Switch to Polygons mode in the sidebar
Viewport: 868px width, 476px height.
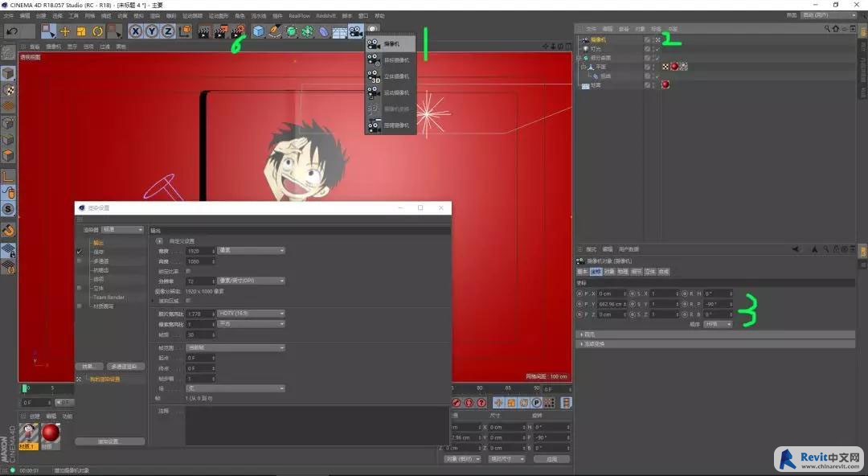(8, 156)
